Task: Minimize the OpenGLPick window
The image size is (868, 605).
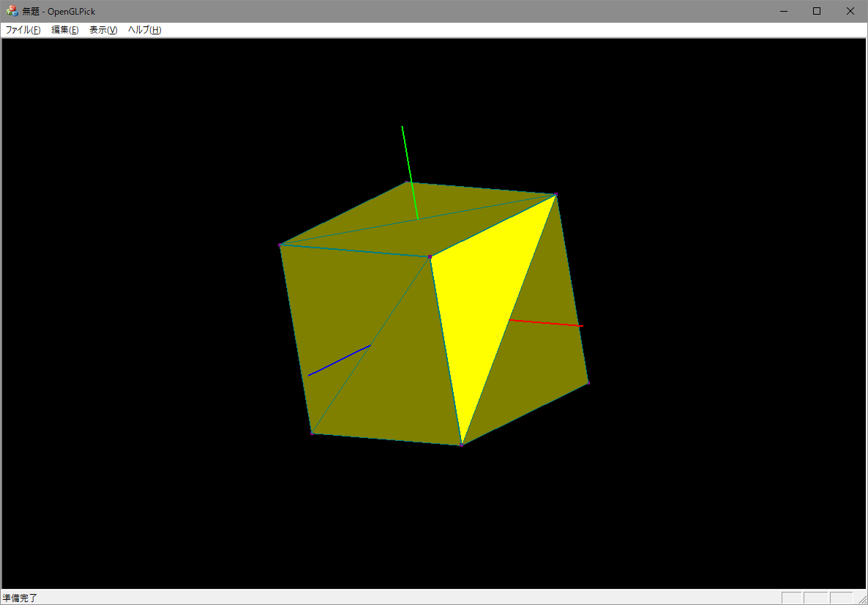Action: (783, 11)
